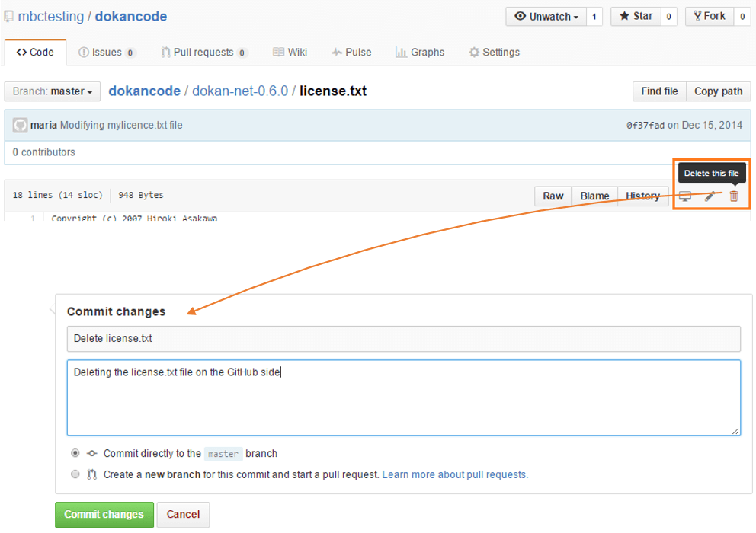The width and height of the screenshot is (756, 533).
Task: Switch to the Issues tab
Action: (107, 53)
